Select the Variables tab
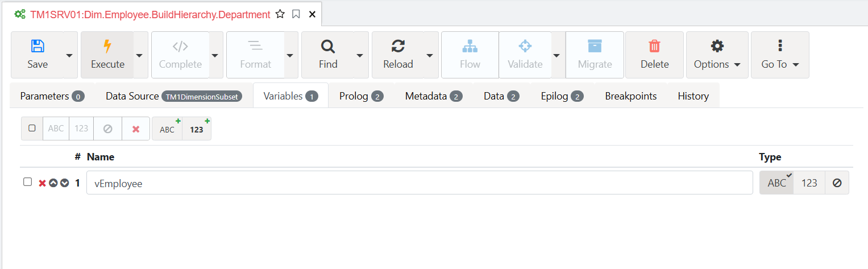This screenshot has width=868, height=269. click(x=290, y=96)
